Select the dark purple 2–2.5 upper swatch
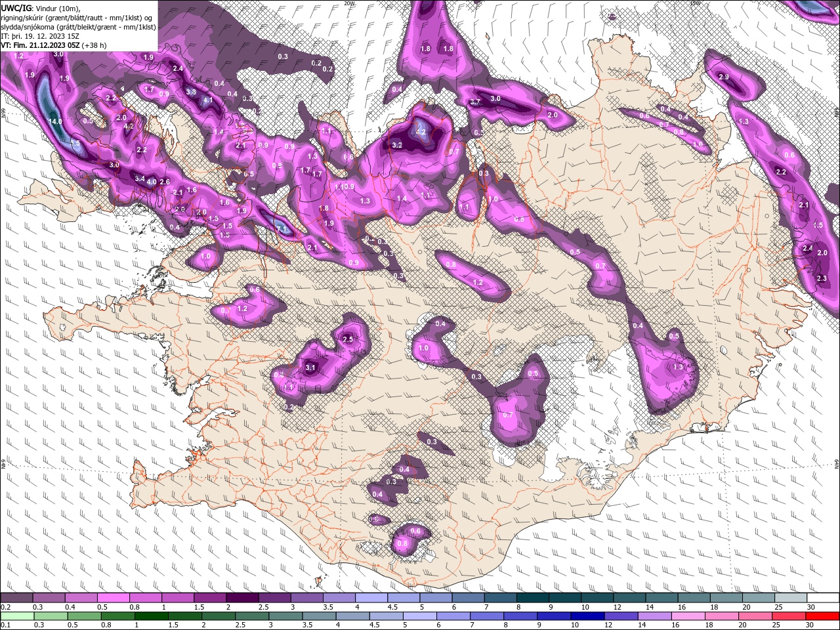840x630 pixels. pos(241,598)
